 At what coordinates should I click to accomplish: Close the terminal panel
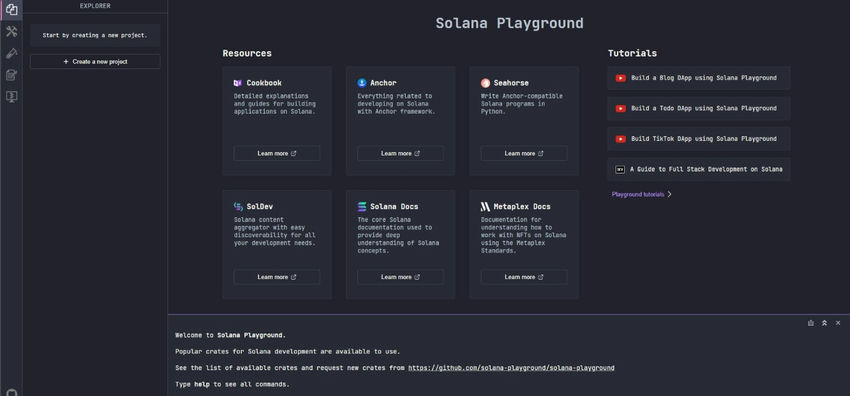coord(838,323)
